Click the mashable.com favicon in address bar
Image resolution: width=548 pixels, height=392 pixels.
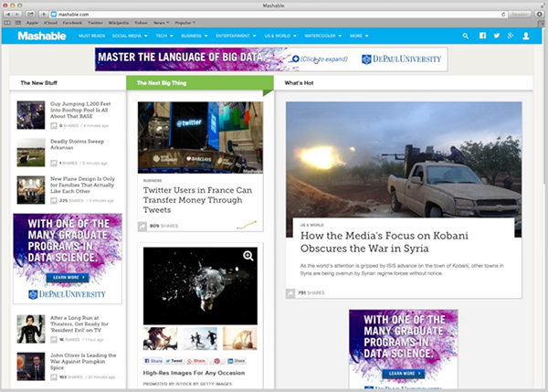[54, 15]
